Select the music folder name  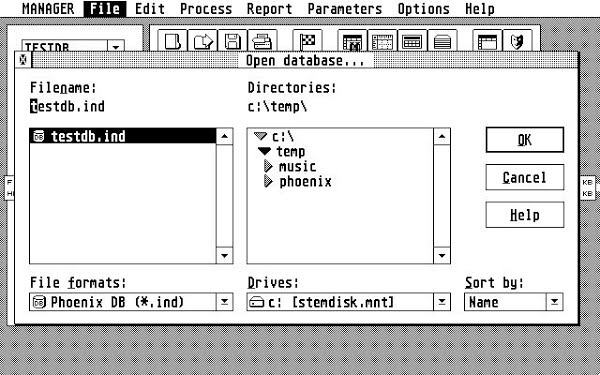tap(297, 166)
